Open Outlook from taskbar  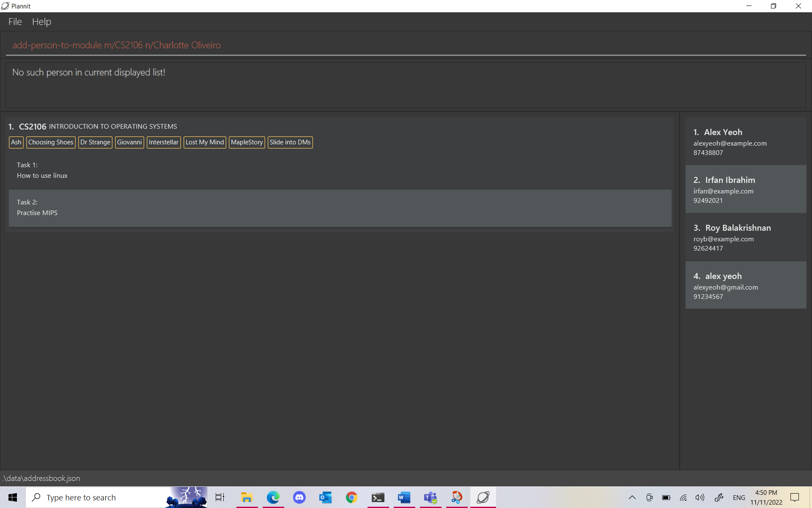tap(326, 497)
